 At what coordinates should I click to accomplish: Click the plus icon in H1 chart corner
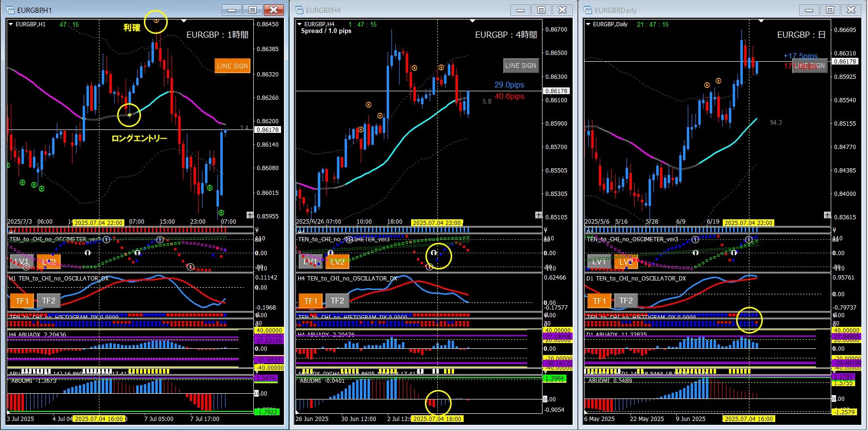(x=250, y=215)
